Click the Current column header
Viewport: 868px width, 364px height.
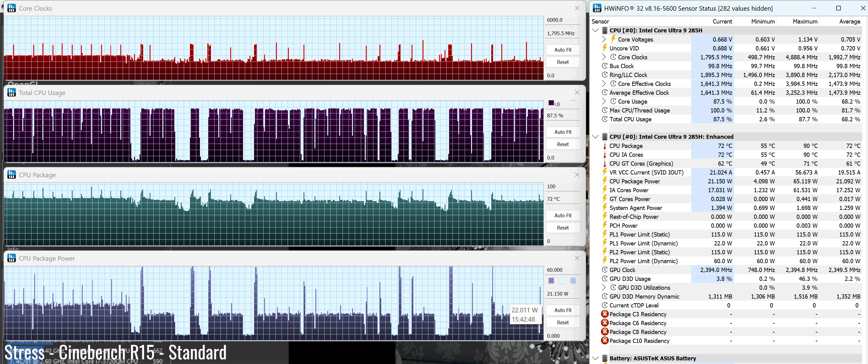tap(712, 21)
